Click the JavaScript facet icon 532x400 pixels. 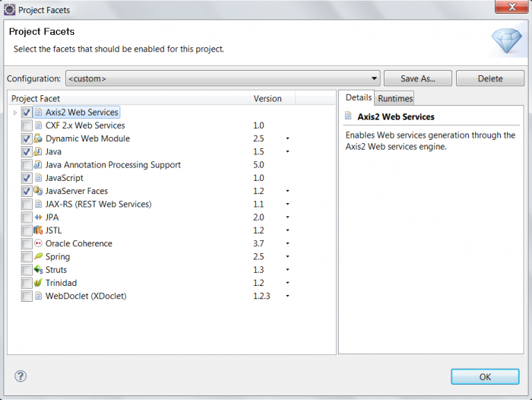tap(38, 178)
